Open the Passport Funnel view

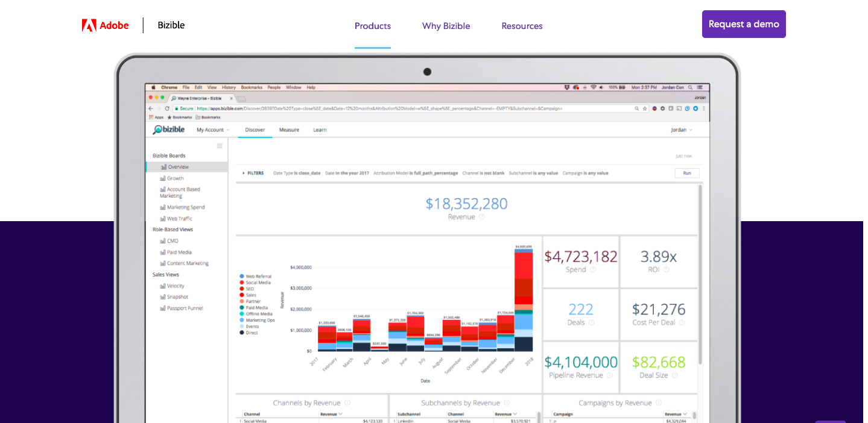pos(182,309)
